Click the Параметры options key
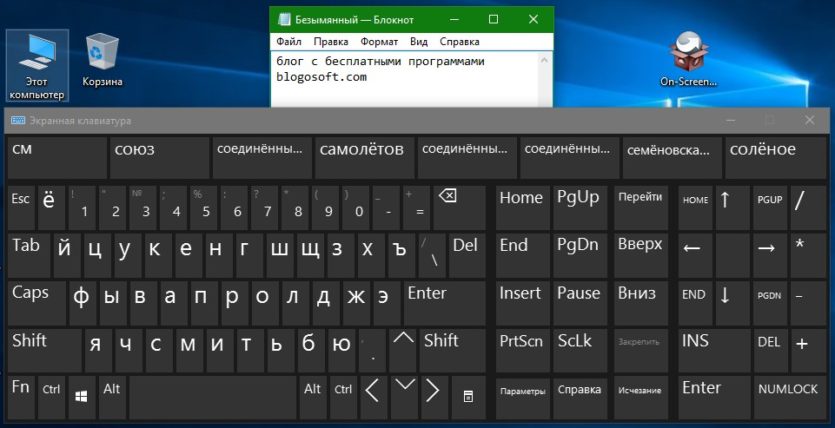835x428 pixels. [522, 398]
